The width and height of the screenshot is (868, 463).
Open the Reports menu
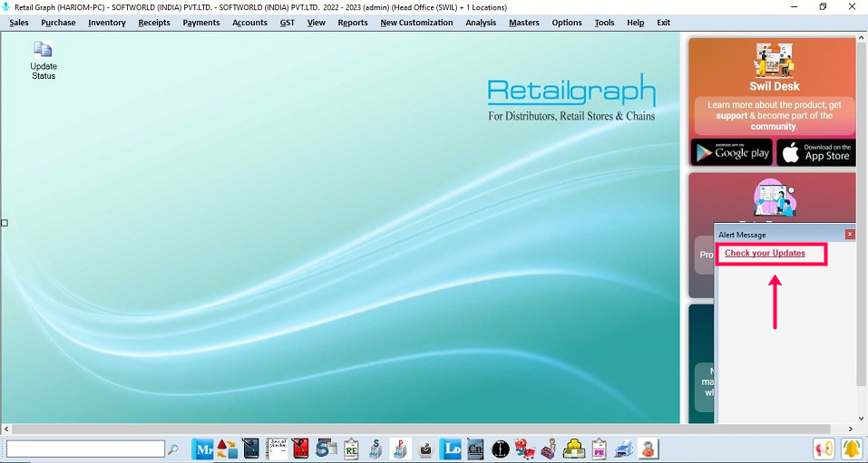pos(353,23)
